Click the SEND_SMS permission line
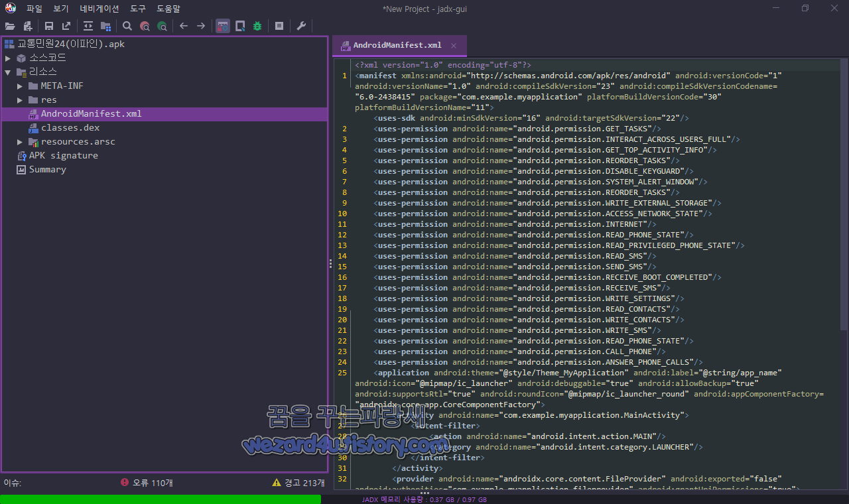 (515, 267)
